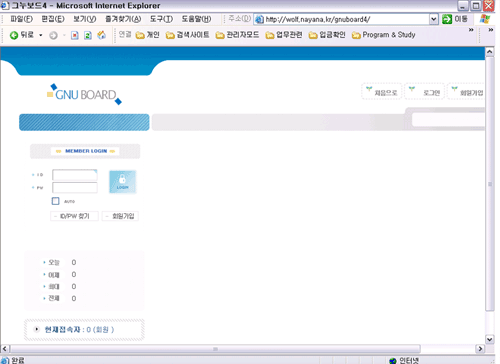Open the 편집(E) menu
Screen dimensions: 500x364
[53, 19]
